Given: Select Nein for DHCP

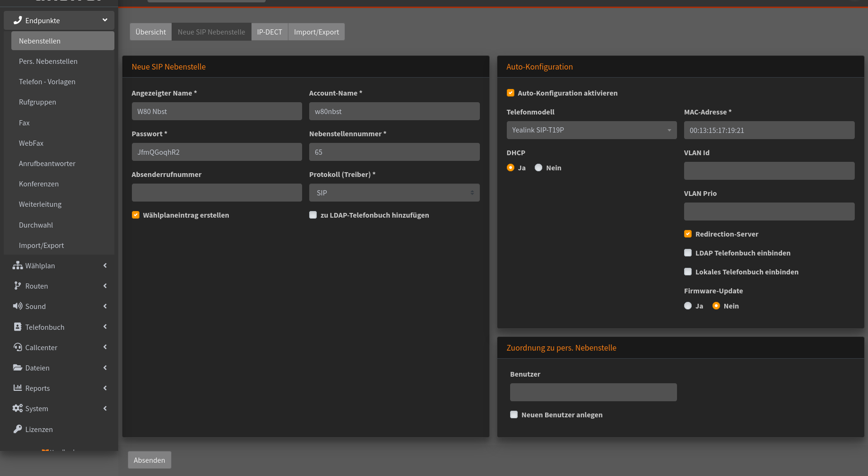Looking at the screenshot, I should coord(538,167).
